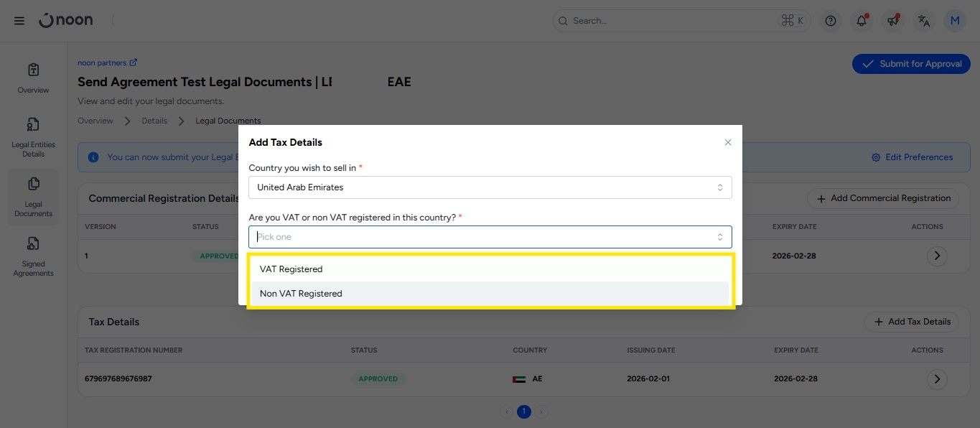Close the Add Tax Details dialog
This screenshot has height=428, width=980.
click(x=727, y=142)
